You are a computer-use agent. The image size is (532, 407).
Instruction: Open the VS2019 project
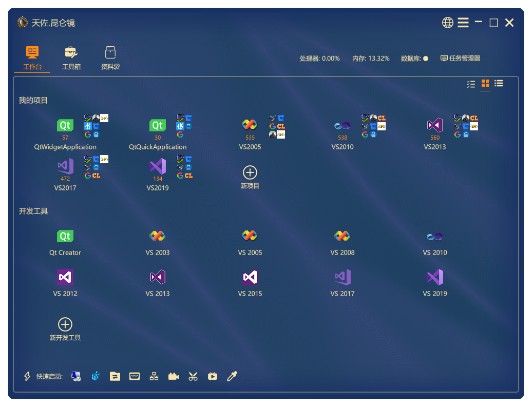click(x=158, y=173)
